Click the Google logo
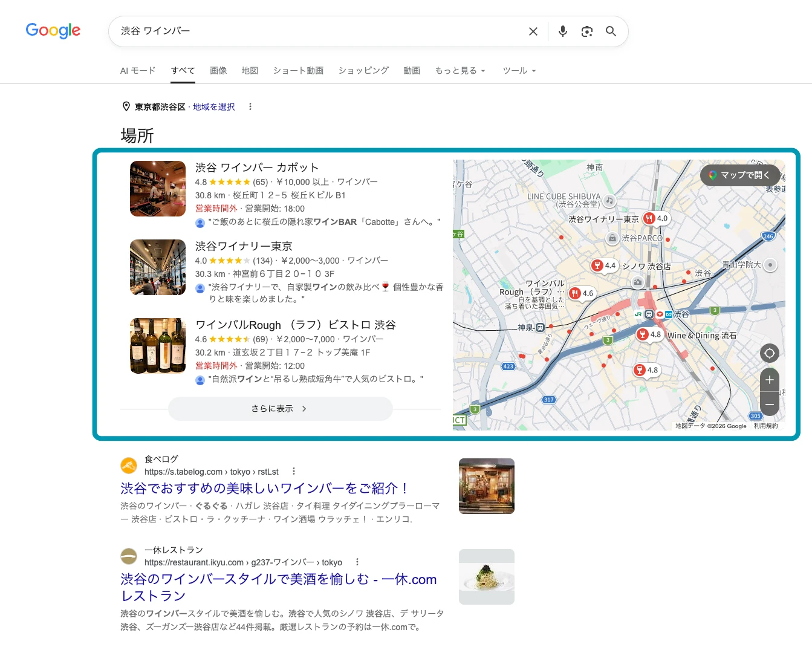 [53, 31]
